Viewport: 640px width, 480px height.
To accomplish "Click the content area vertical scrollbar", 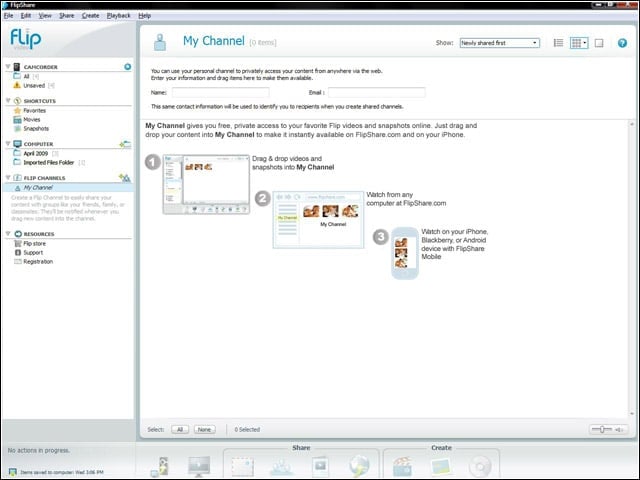I will (631, 269).
